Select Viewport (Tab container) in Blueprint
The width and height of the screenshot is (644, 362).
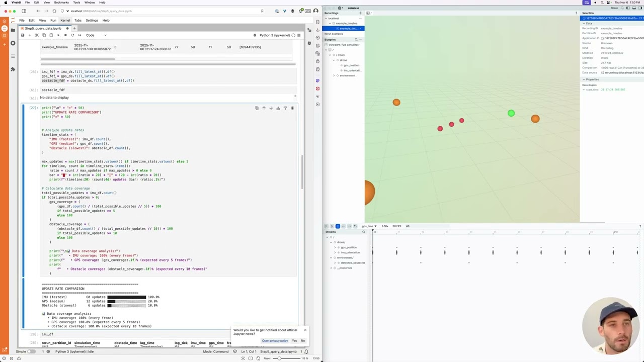344,45
